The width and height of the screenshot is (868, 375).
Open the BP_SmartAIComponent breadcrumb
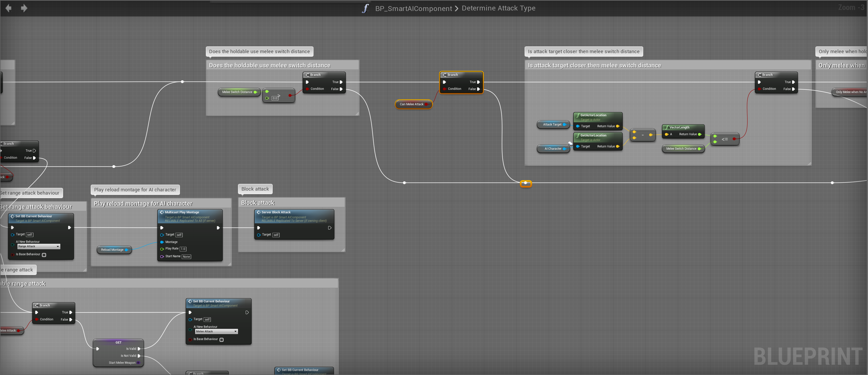tap(413, 8)
